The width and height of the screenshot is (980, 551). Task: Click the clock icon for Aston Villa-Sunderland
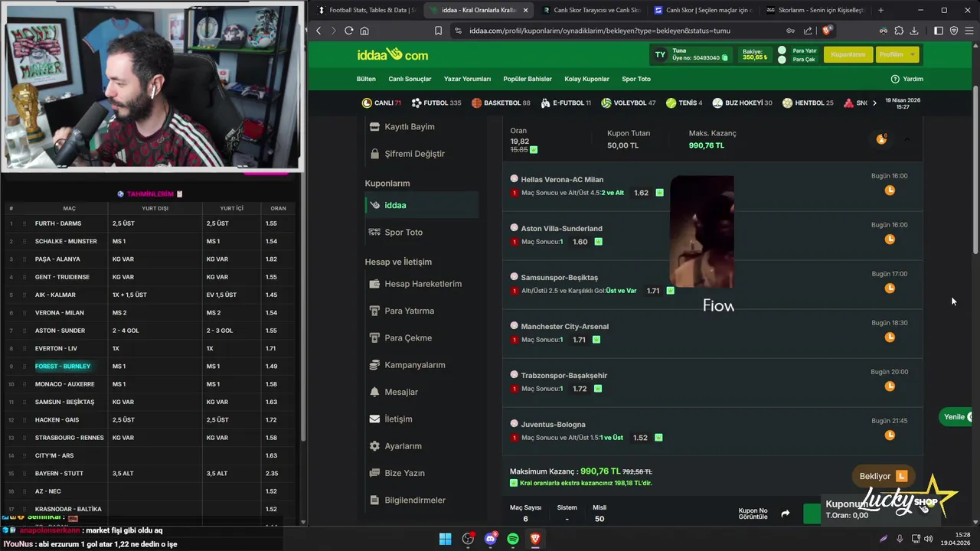(890, 240)
